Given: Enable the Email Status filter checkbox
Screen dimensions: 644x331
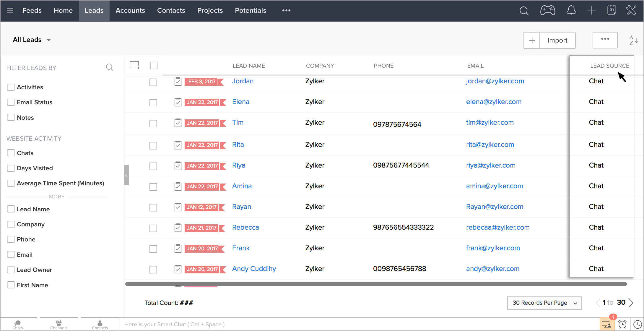Looking at the screenshot, I should pos(11,102).
